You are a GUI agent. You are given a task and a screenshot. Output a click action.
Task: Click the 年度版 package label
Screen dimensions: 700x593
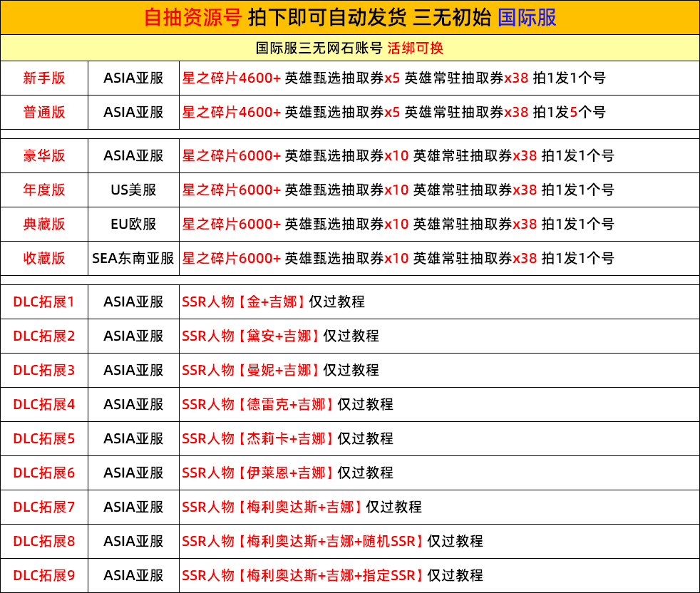pyautogui.click(x=44, y=190)
